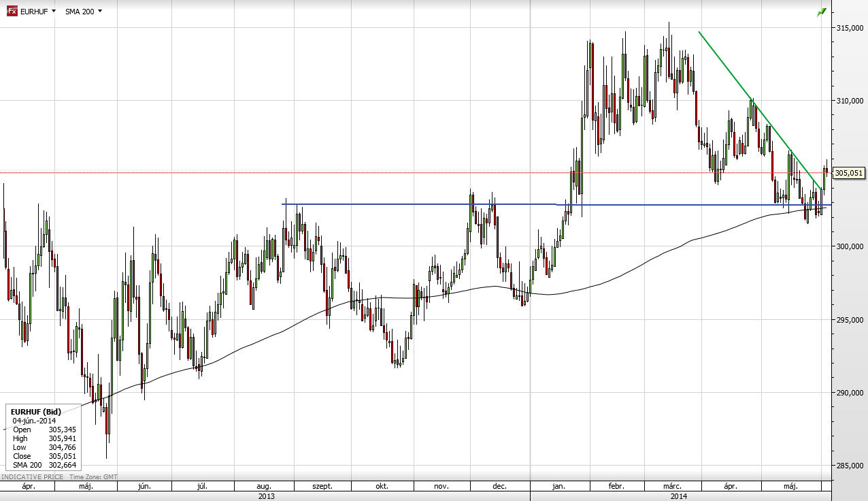868x501 pixels.
Task: Click the 2014 year label
Action: tap(678, 496)
